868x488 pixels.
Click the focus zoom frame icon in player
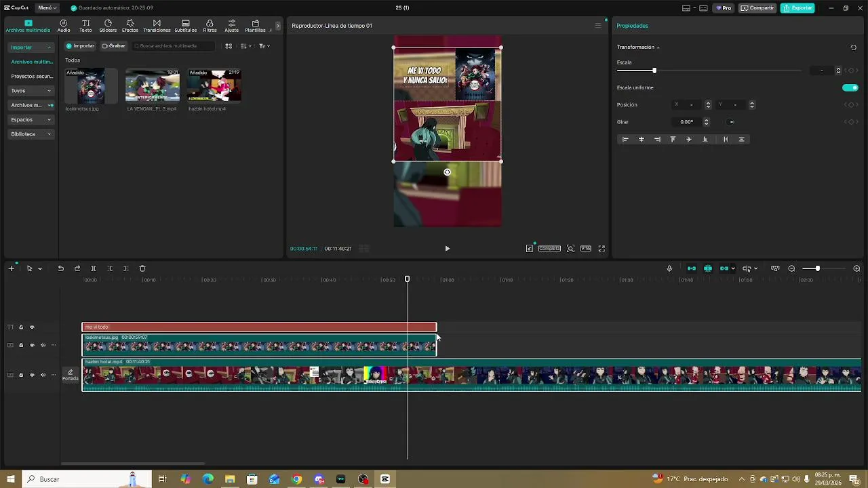point(570,249)
